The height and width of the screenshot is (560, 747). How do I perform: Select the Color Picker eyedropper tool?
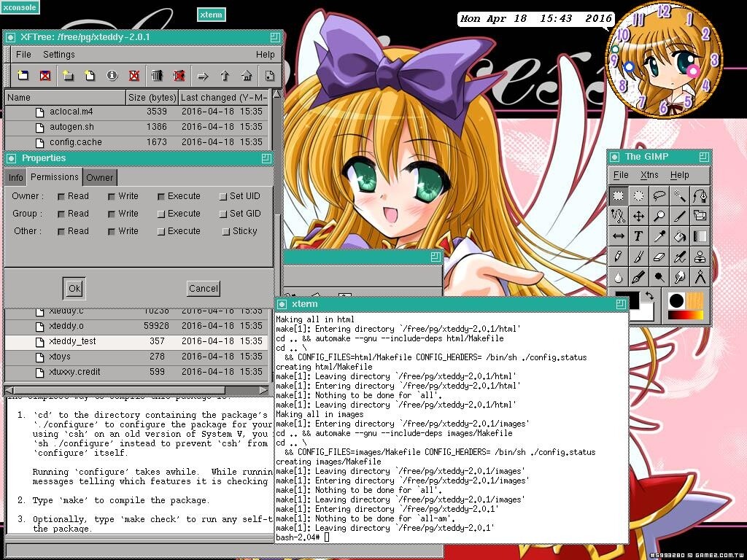click(x=659, y=236)
